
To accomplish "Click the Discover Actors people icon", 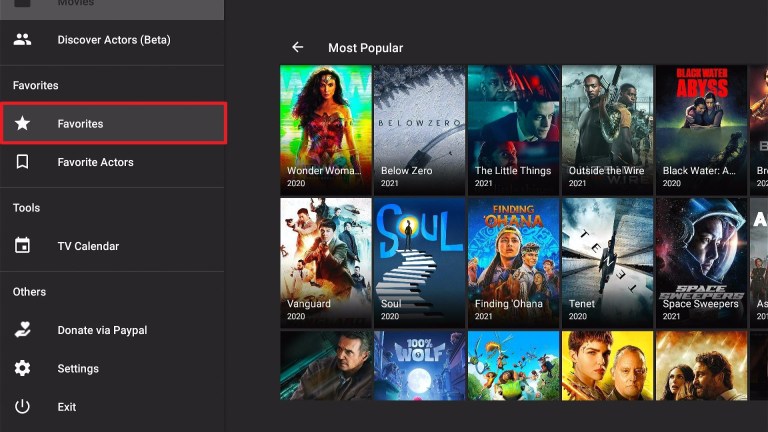I will (x=22, y=40).
